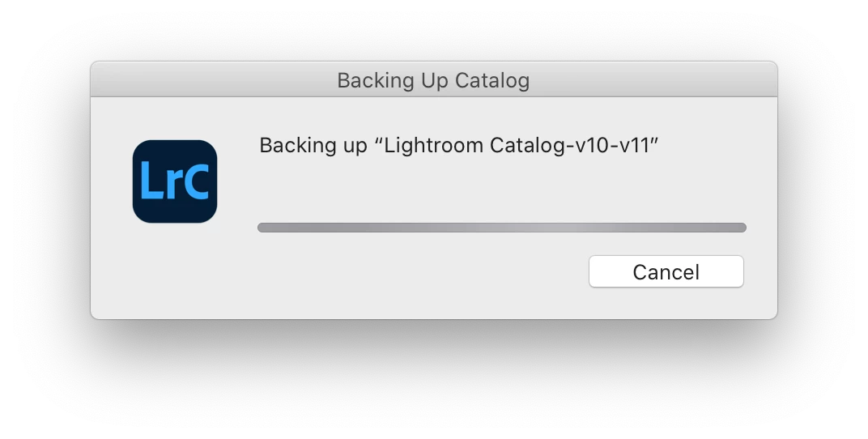Click the backup progress bar

(x=502, y=228)
